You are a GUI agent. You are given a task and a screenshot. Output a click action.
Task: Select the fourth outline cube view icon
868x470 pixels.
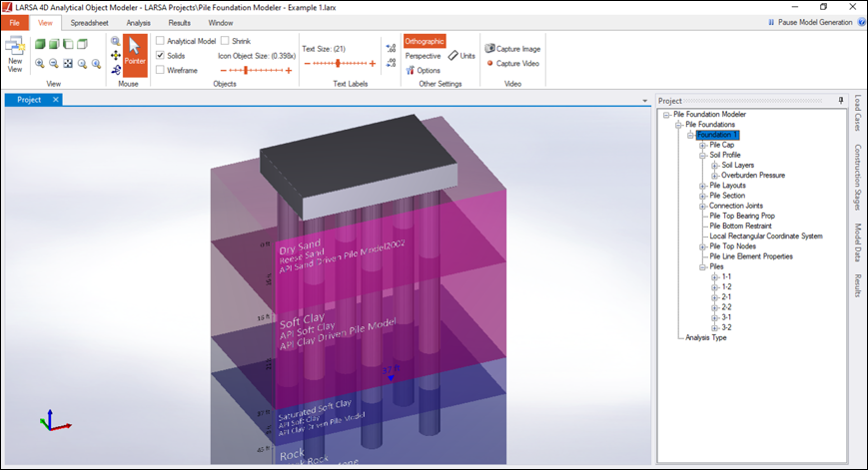82,44
